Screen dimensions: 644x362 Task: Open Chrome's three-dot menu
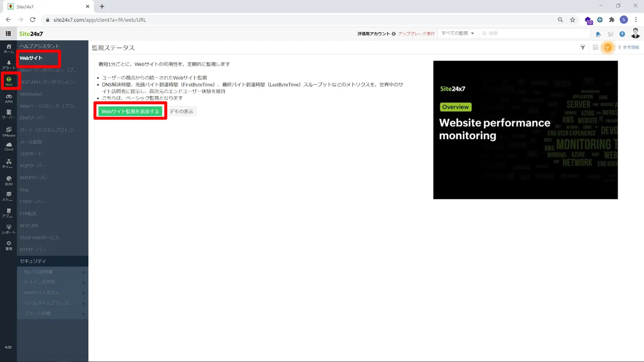[x=636, y=20]
